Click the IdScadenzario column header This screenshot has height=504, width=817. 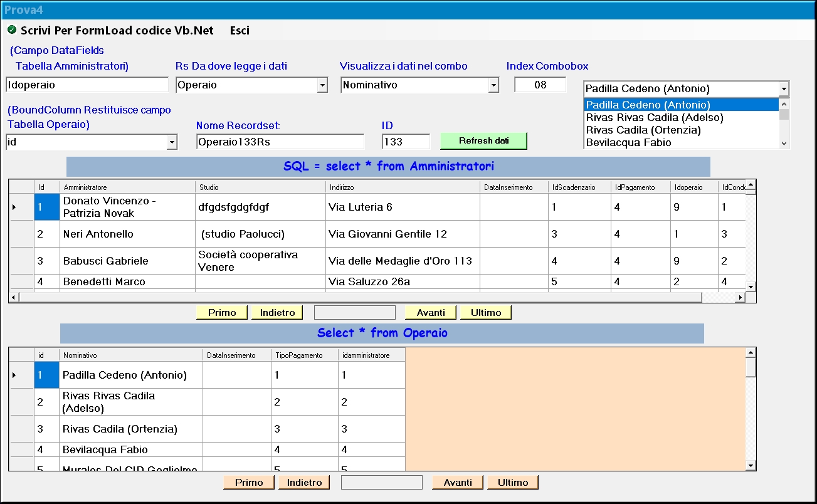[579, 187]
